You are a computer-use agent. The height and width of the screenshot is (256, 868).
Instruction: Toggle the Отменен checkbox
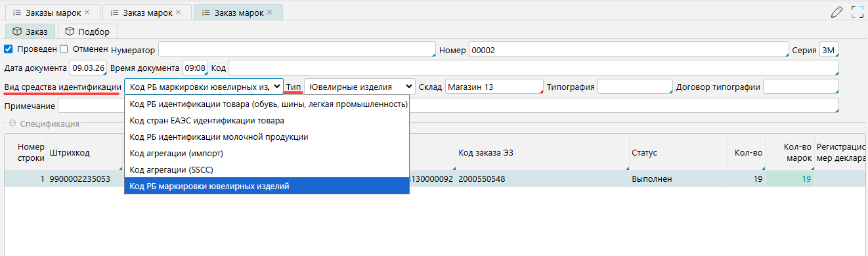tap(64, 49)
